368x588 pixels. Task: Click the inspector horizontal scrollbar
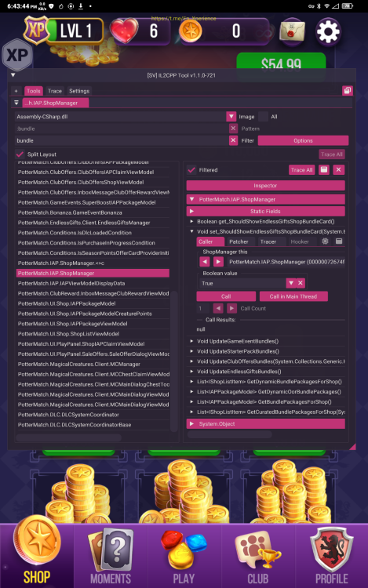[230, 434]
